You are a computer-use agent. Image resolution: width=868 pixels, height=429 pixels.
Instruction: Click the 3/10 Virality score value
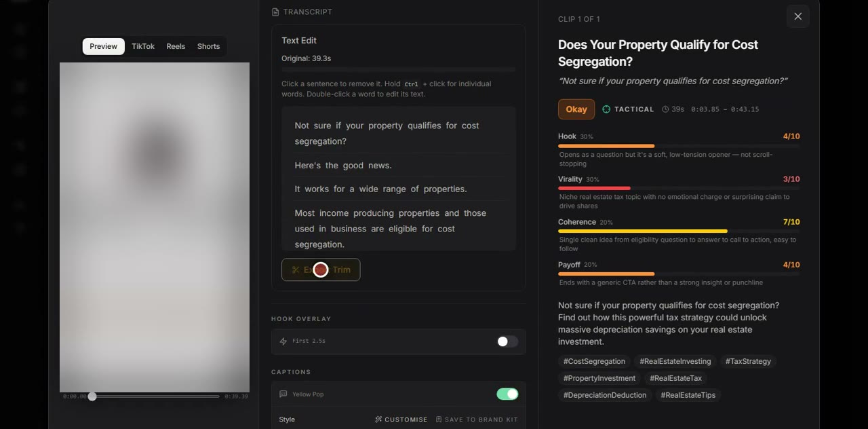click(x=791, y=179)
